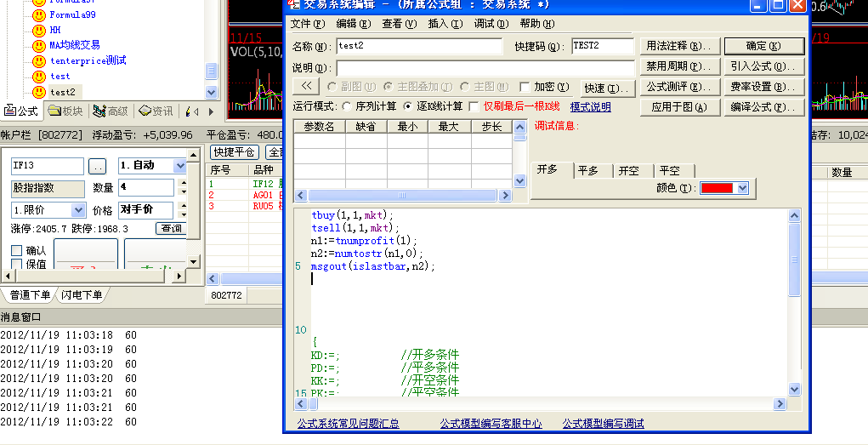Expand the 1.自动 dropdown
The height and width of the screenshot is (445, 868).
[179, 166]
